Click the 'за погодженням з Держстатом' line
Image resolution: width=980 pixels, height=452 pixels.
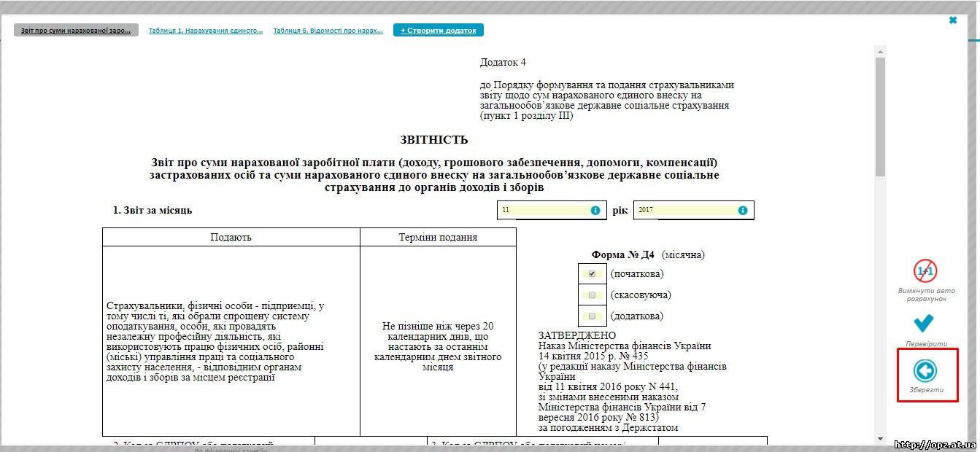[x=609, y=428]
